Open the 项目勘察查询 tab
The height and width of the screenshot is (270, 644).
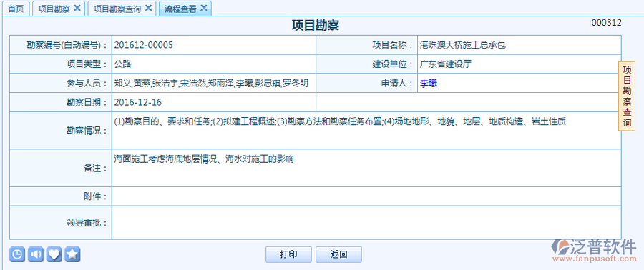point(117,9)
